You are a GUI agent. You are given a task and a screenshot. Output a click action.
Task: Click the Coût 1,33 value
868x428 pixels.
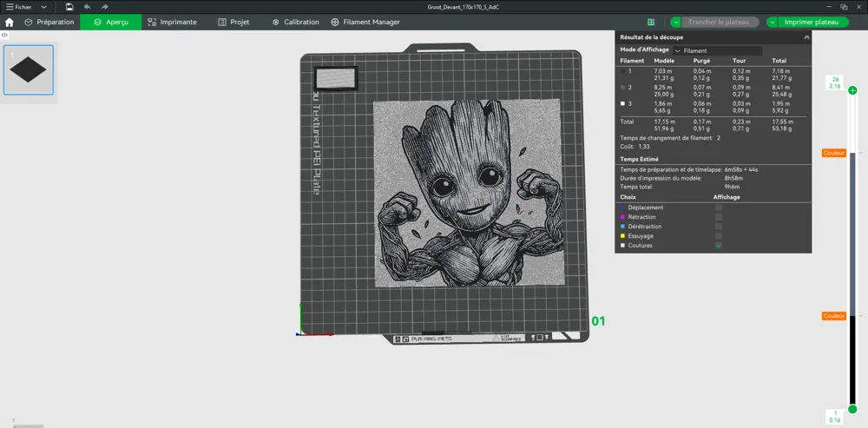pyautogui.click(x=644, y=147)
